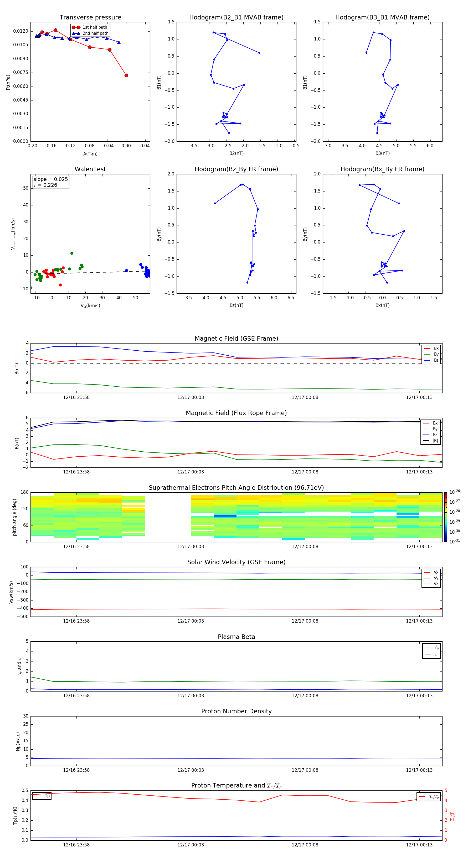The height and width of the screenshot is (868, 473).
Task: Click the red 'Te/Tp' legend entry
Action: (x=429, y=796)
